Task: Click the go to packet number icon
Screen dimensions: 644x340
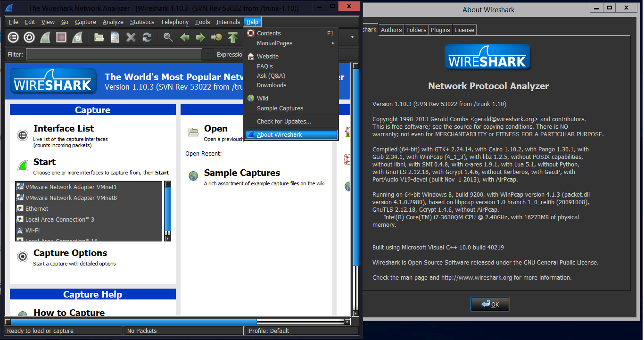Action: point(217,37)
